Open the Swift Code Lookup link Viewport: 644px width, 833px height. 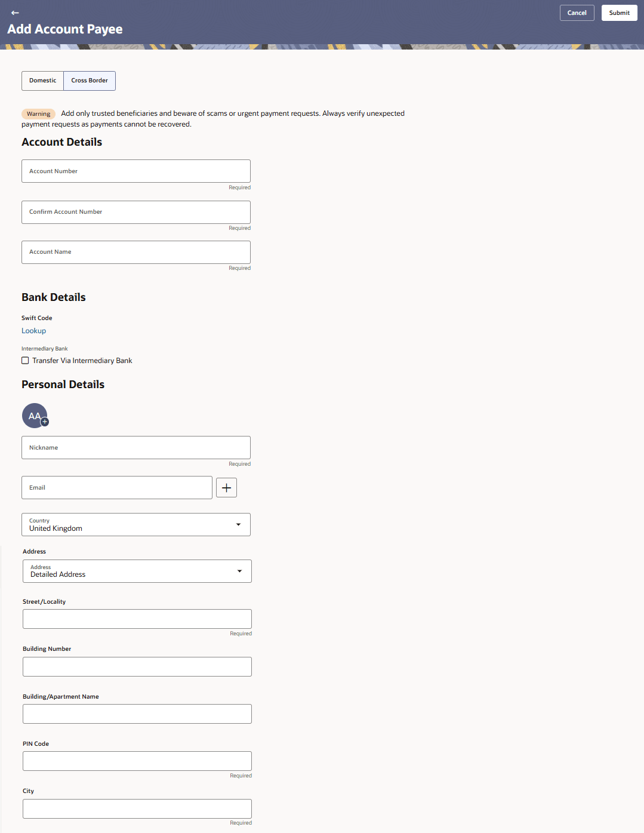pyautogui.click(x=33, y=331)
